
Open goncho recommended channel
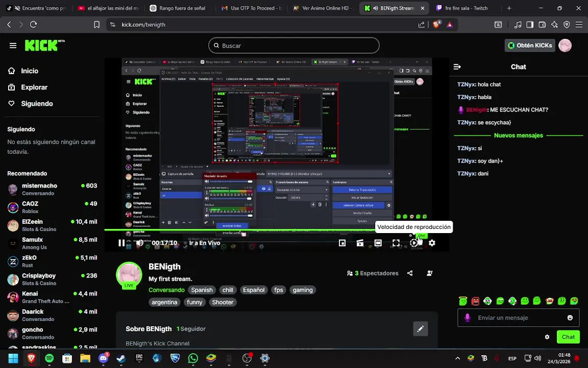point(52,333)
